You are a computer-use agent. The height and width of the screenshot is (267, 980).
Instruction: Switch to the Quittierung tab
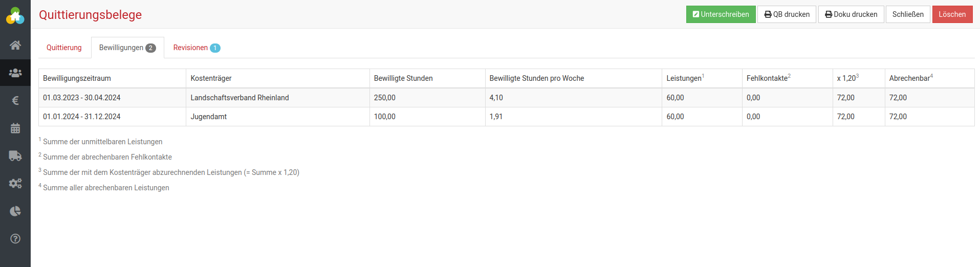tap(64, 48)
